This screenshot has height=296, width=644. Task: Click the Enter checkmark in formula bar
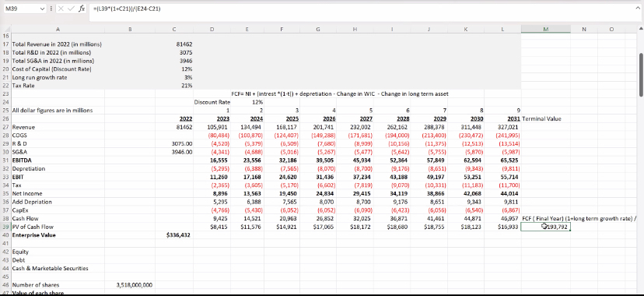tap(71, 9)
